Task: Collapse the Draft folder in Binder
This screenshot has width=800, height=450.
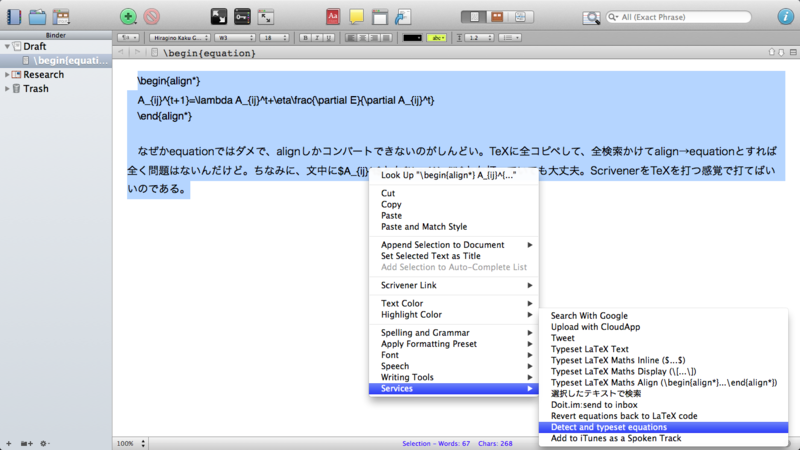Action: [x=7, y=46]
